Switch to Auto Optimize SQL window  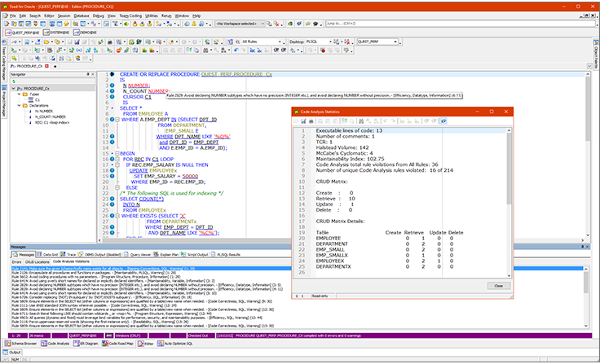coord(175,344)
